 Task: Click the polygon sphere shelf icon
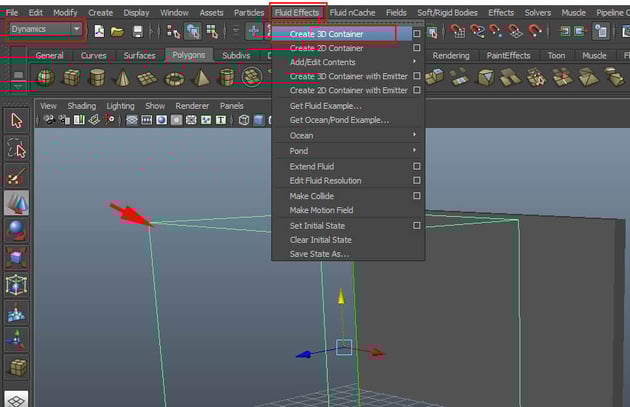(46, 77)
